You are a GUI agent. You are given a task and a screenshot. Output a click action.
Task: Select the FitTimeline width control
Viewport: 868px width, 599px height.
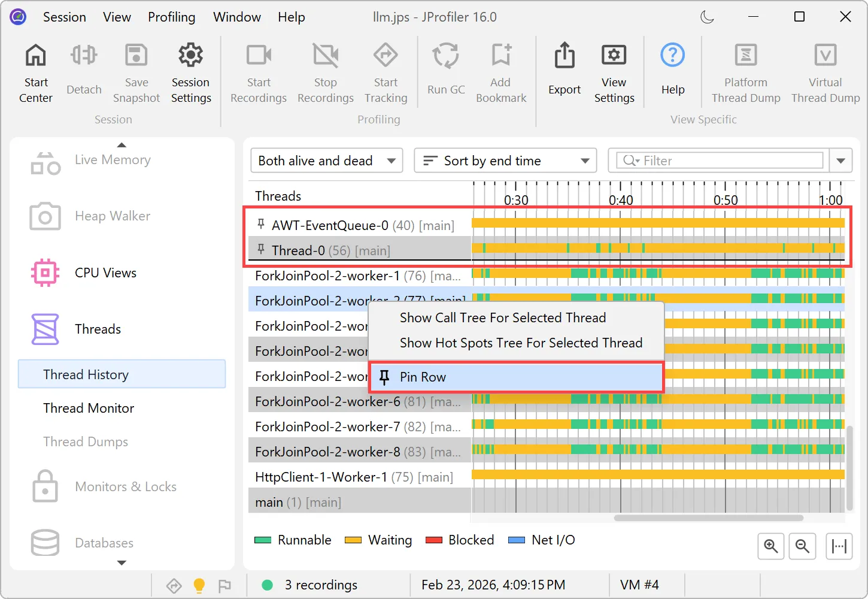coord(839,546)
